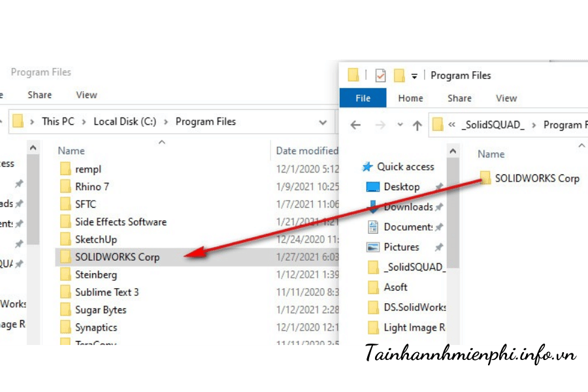Screen dimensions: 588x392
Task: Open the customize Quick Access Toolbar dropdown
Action: point(414,76)
